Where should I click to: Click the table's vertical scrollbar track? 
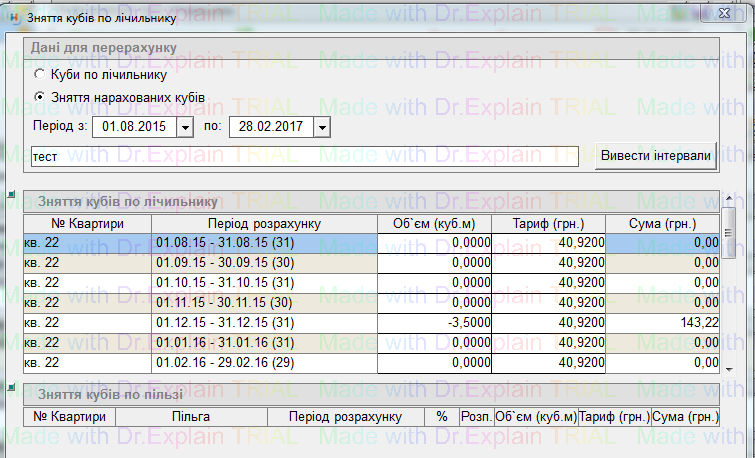[x=729, y=300]
